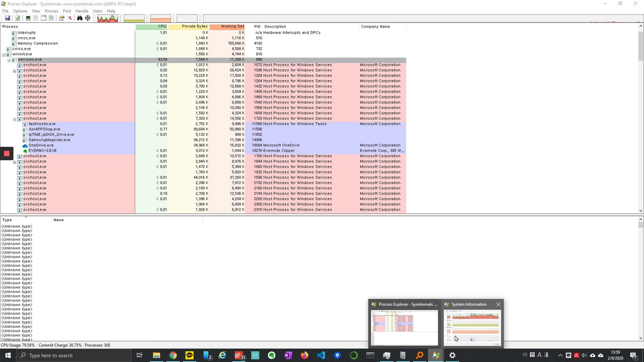Select the System Information preview thumbnail
Image resolution: width=644 pixels, height=362 pixels.
point(473,327)
